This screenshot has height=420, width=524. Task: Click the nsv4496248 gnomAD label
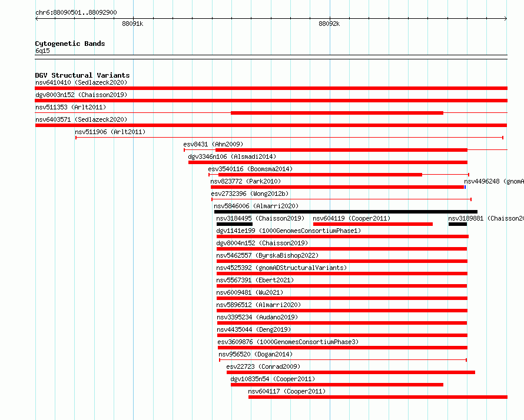(x=493, y=181)
